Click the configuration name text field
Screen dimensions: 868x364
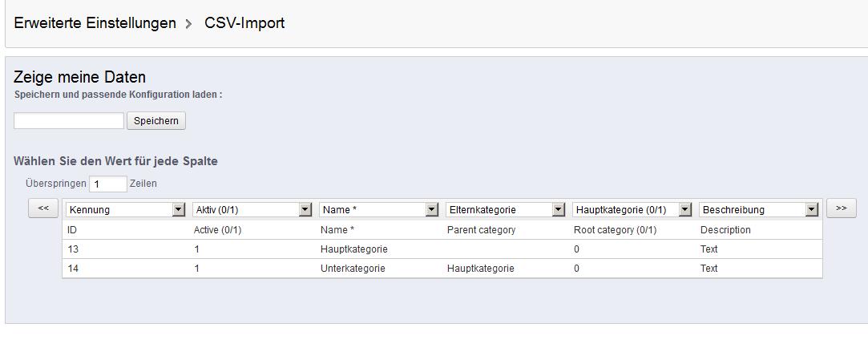click(69, 121)
